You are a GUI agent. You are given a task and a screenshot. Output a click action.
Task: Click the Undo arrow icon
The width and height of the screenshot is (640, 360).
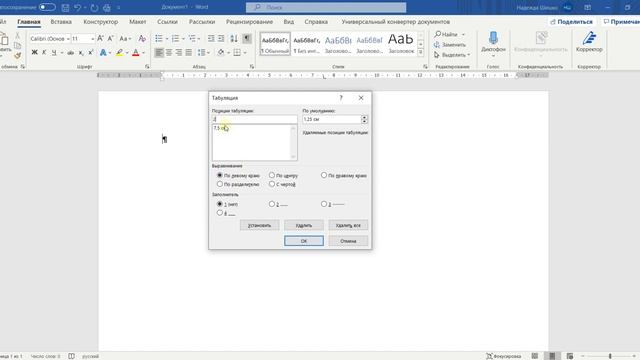tap(77, 7)
